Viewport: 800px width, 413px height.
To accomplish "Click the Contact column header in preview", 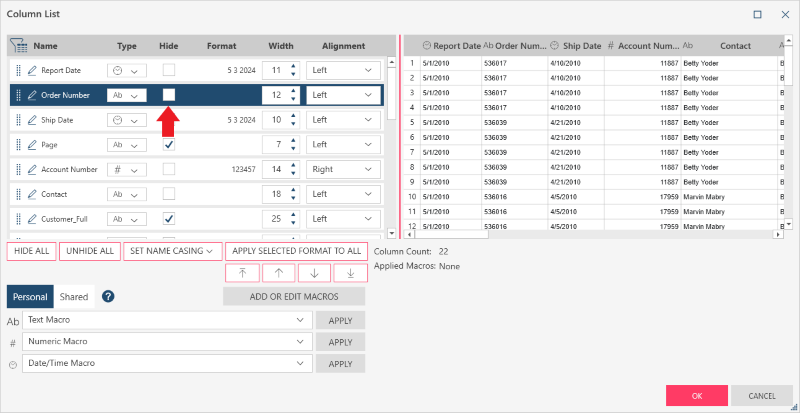I will 735,46.
